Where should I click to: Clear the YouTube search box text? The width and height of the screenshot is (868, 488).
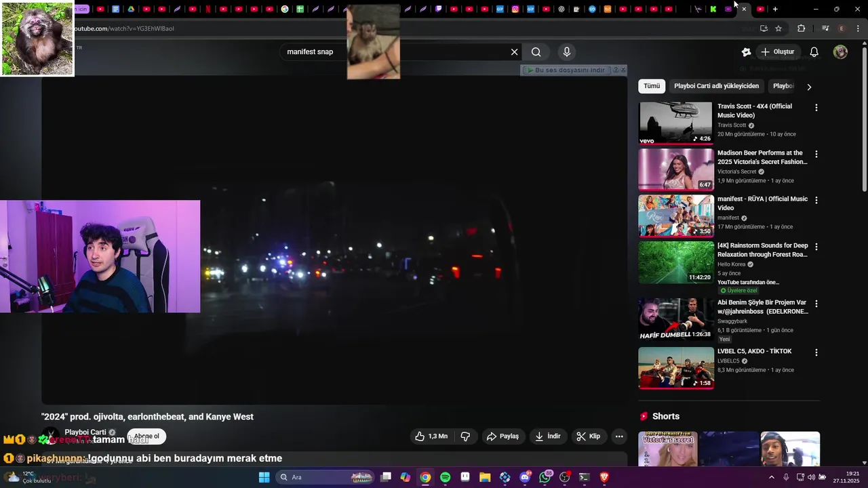point(514,52)
